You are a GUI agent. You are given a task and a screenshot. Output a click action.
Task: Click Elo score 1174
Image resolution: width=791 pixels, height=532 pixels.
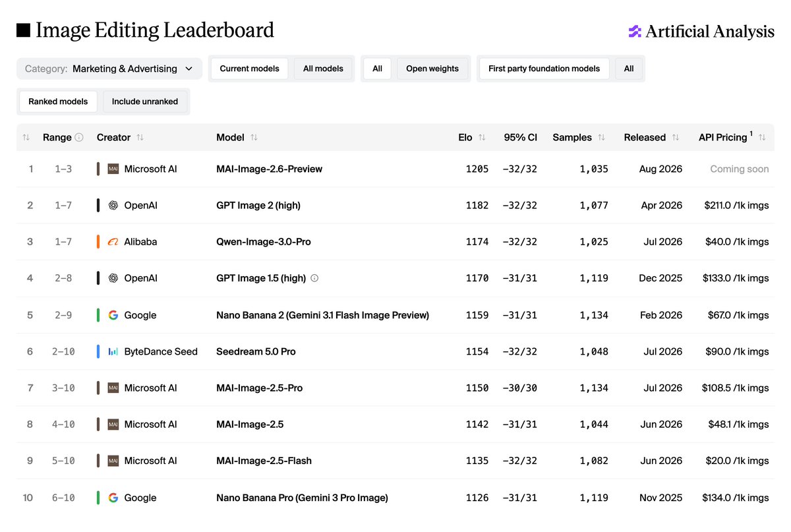(x=477, y=242)
